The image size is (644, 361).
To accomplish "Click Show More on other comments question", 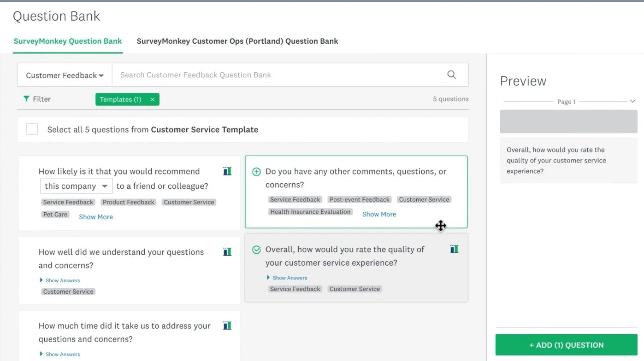I will point(379,214).
